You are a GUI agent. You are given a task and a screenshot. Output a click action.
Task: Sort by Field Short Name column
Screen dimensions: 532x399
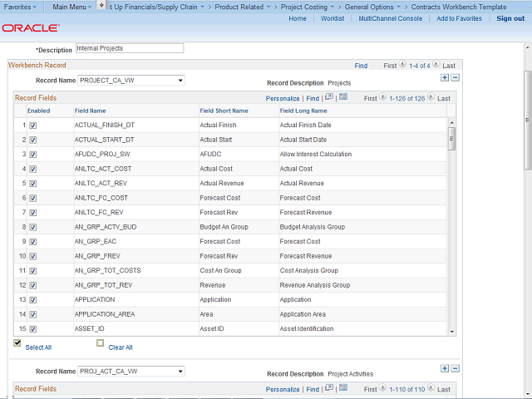coord(224,111)
